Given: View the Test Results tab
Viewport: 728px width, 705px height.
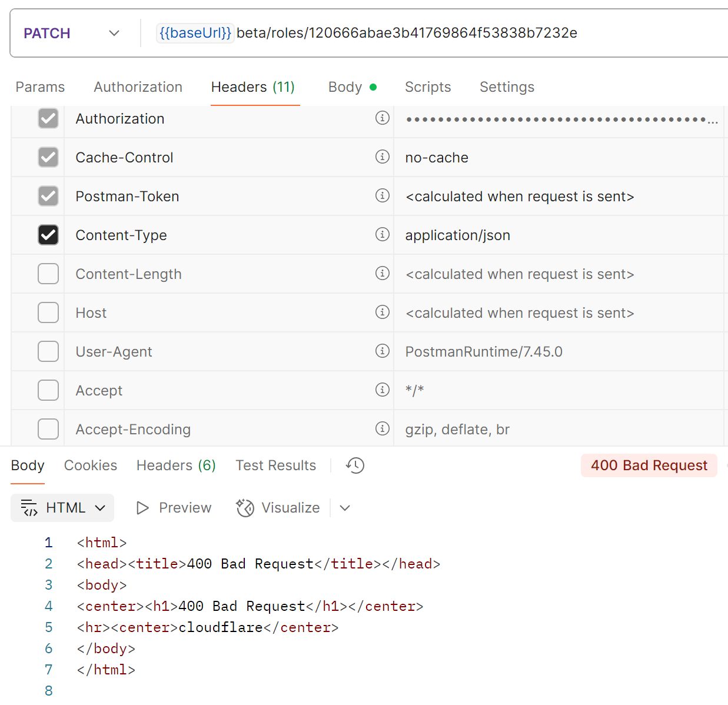Looking at the screenshot, I should [275, 465].
